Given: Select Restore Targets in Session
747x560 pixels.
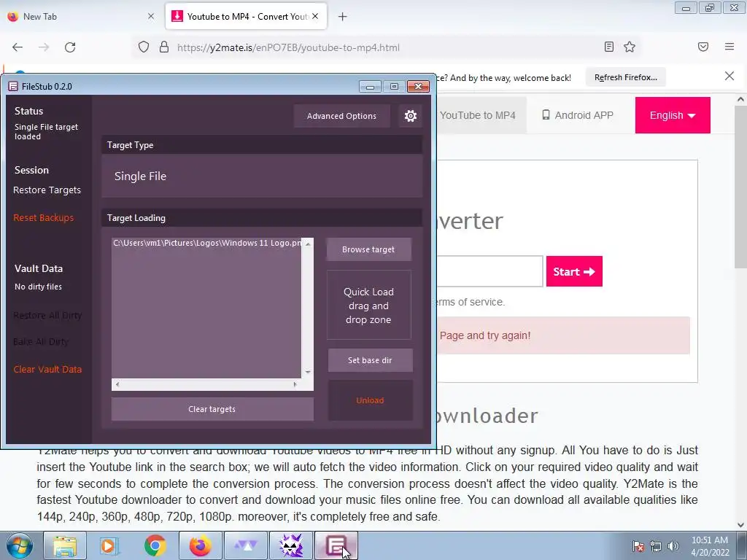Looking at the screenshot, I should tap(47, 190).
